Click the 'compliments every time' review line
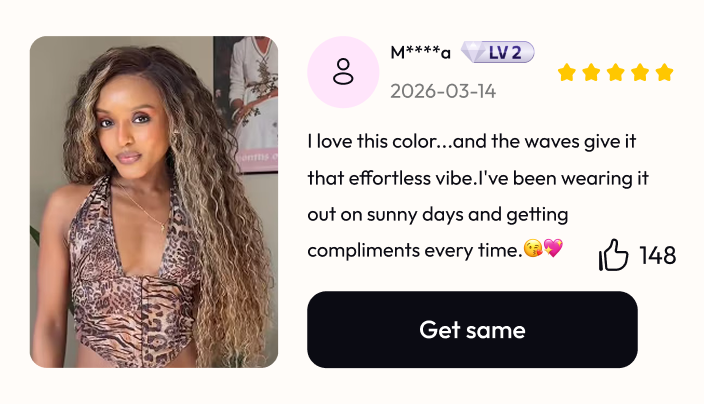704x404 pixels. point(435,249)
